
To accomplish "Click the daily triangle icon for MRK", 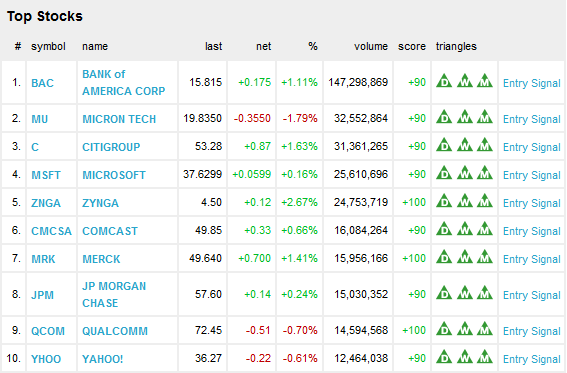I will (444, 257).
